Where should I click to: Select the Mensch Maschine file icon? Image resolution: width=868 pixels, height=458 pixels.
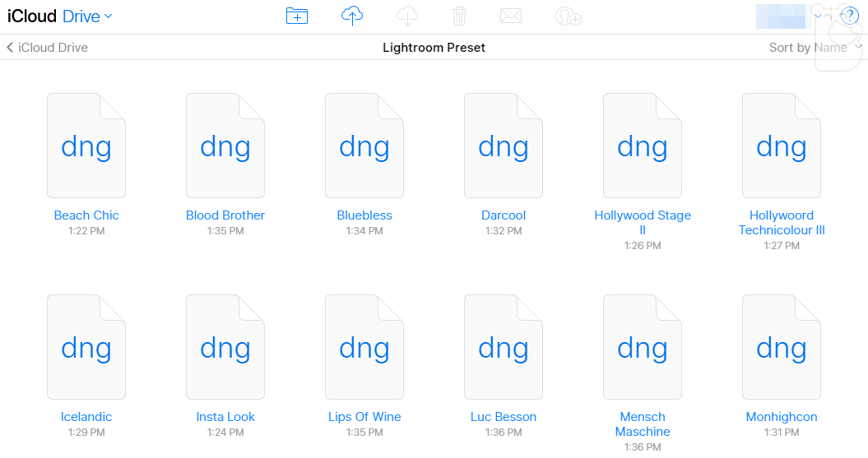[x=642, y=347]
